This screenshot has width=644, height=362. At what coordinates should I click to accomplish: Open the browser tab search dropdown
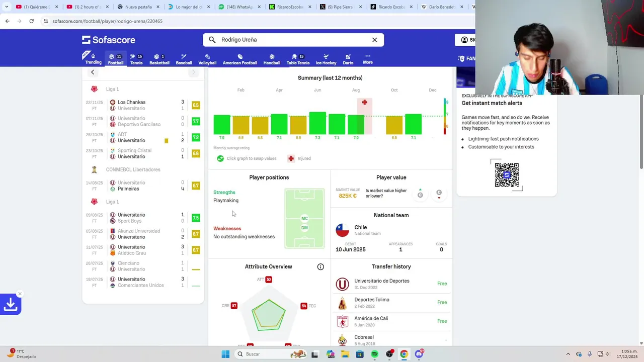(x=7, y=7)
